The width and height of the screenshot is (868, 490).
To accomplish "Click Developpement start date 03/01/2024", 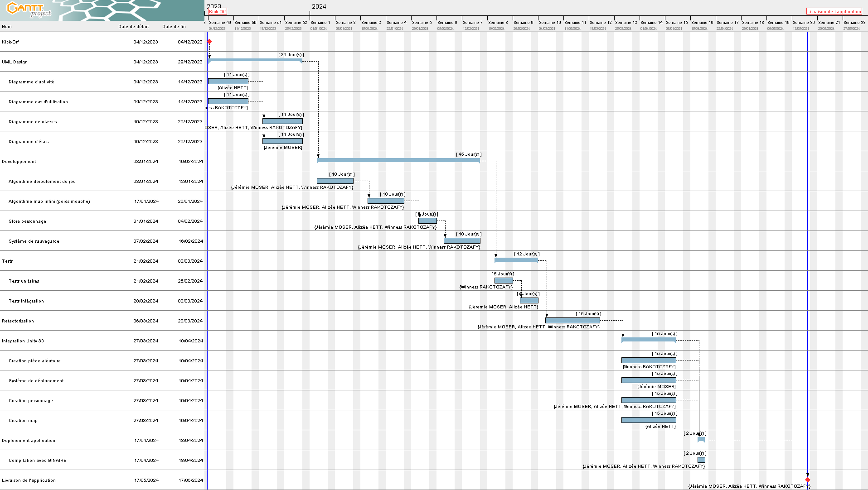I will pyautogui.click(x=146, y=162).
